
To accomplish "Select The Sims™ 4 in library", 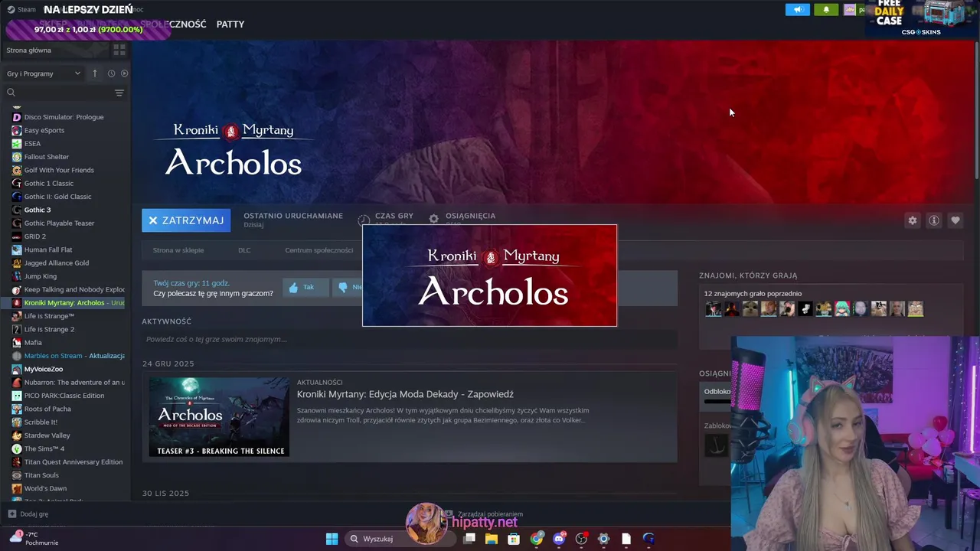I will [44, 448].
